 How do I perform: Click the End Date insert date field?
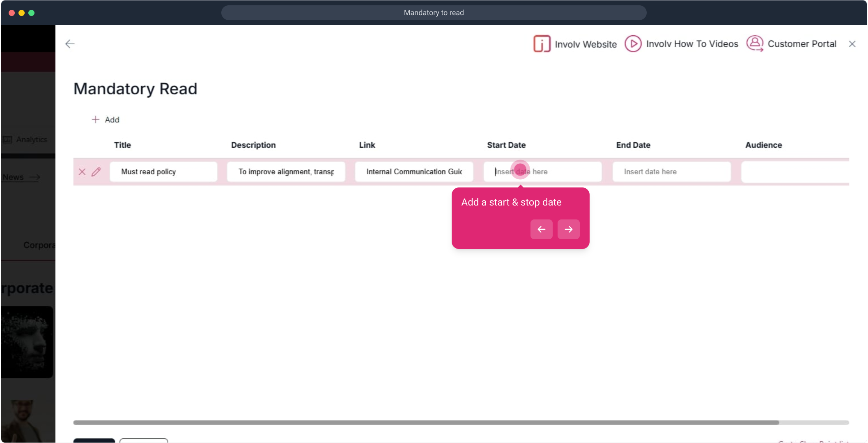pos(671,171)
